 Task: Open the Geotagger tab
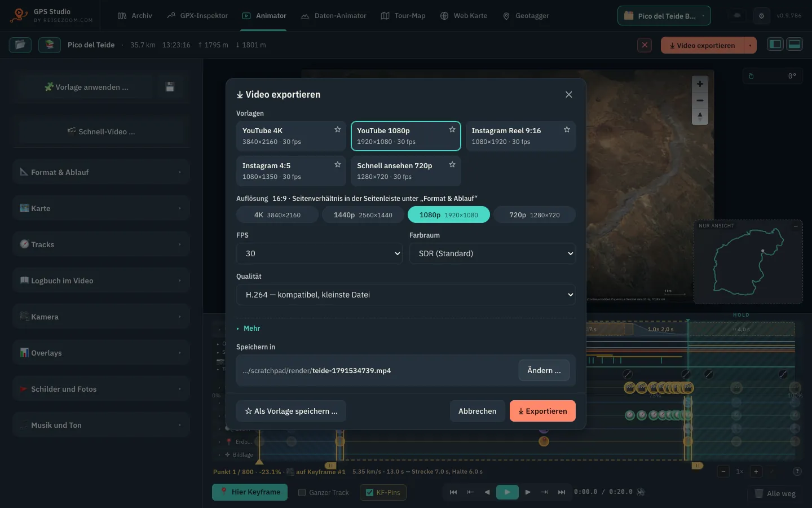(x=526, y=16)
